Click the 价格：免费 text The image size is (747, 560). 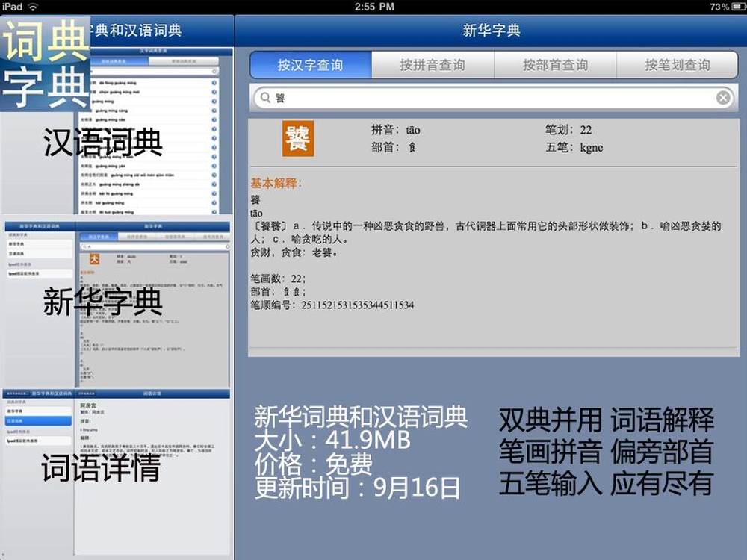click(314, 464)
